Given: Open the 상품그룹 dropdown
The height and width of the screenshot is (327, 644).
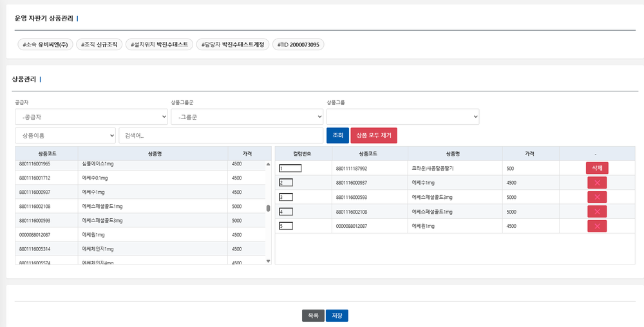Looking at the screenshot, I should click(x=402, y=117).
